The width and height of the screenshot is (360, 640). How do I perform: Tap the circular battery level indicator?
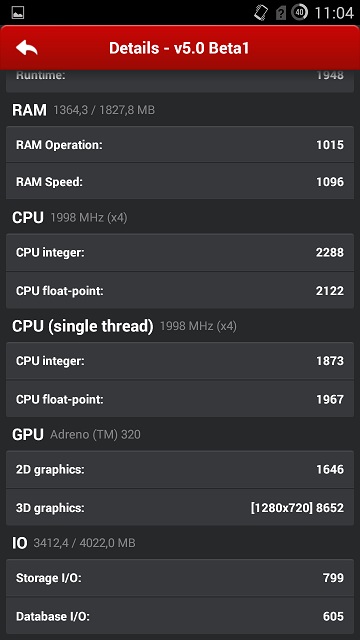[300, 13]
